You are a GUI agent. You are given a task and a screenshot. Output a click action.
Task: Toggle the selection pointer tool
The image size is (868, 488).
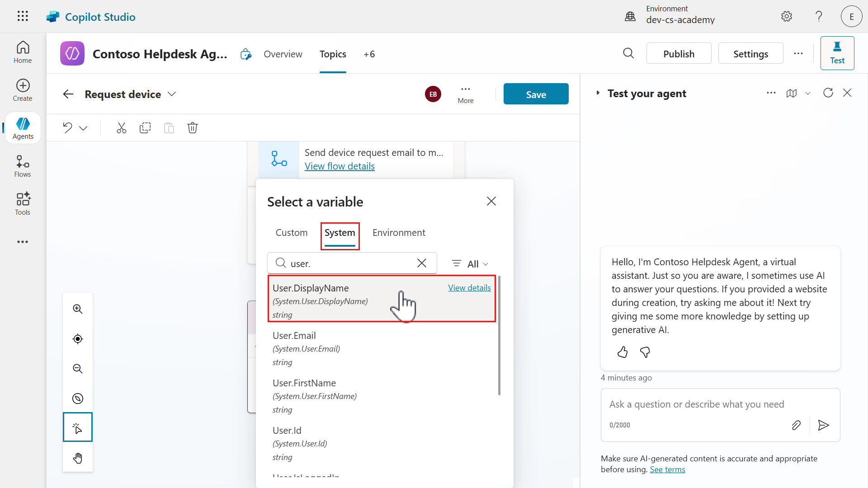coord(78,427)
